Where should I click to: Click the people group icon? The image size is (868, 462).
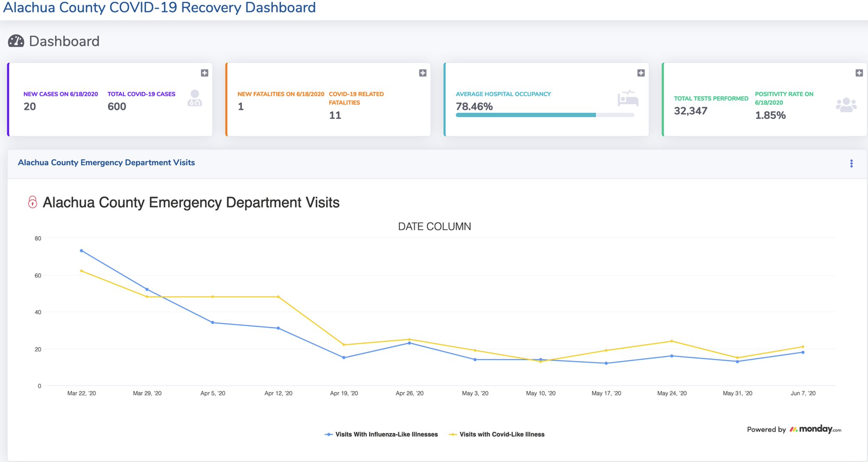pyautogui.click(x=846, y=105)
